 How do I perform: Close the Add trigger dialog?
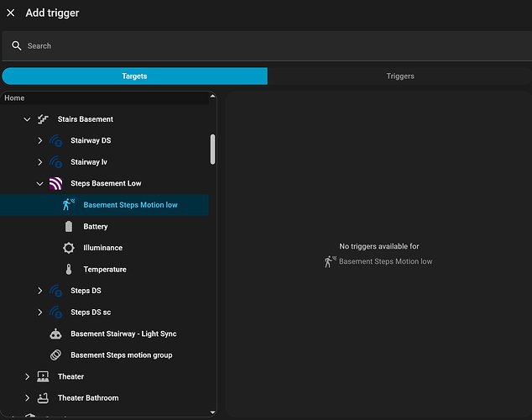click(11, 13)
